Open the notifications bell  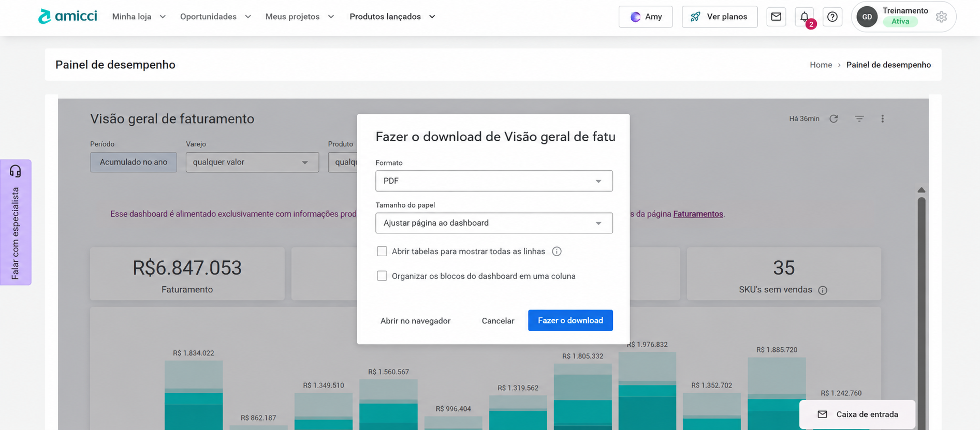[805, 17]
